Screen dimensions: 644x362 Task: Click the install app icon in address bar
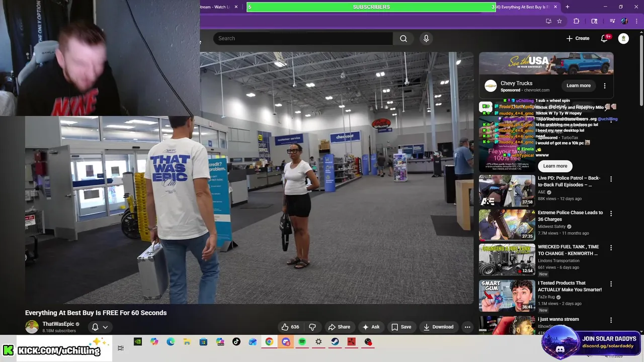[548, 21]
